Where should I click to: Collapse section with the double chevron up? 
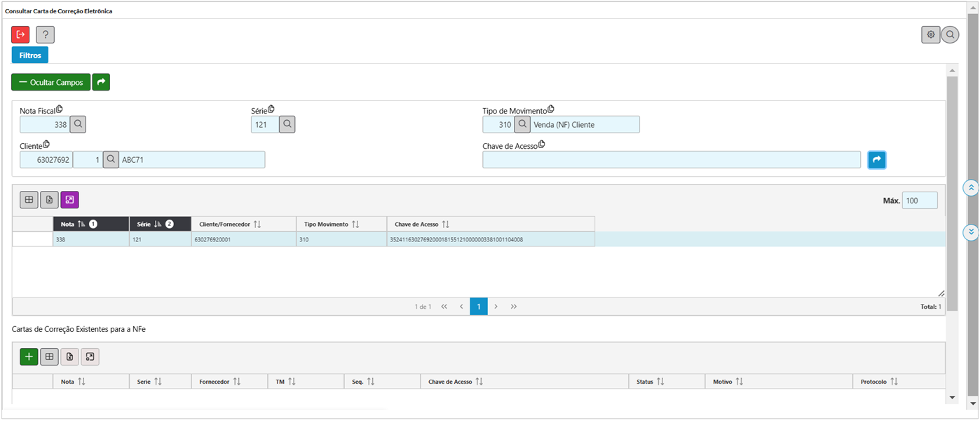pyautogui.click(x=971, y=188)
